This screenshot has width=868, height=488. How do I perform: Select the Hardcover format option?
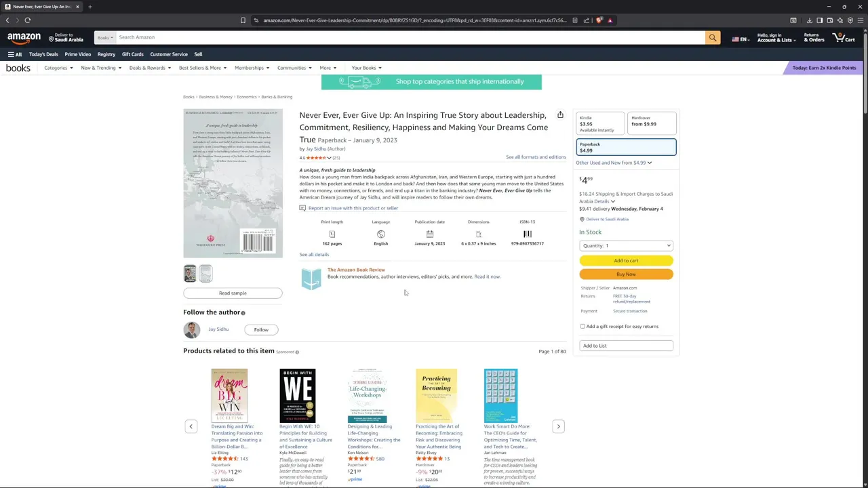(x=652, y=123)
